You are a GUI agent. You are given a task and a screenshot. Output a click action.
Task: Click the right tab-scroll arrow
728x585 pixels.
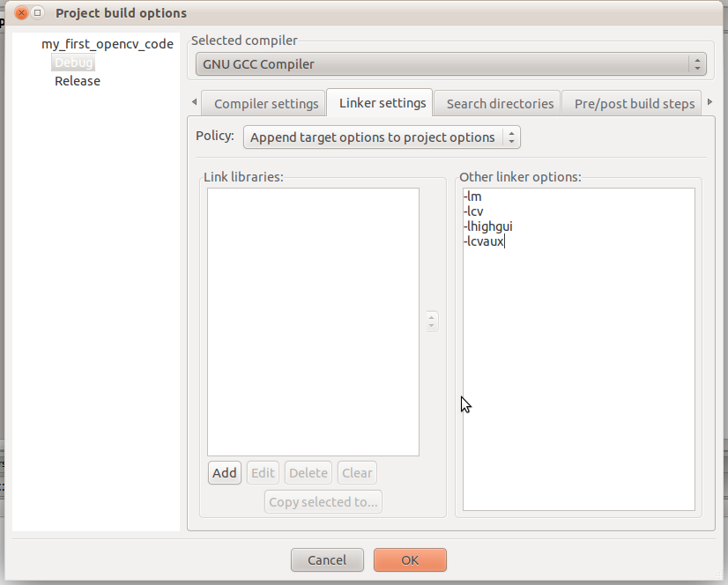pos(710,101)
